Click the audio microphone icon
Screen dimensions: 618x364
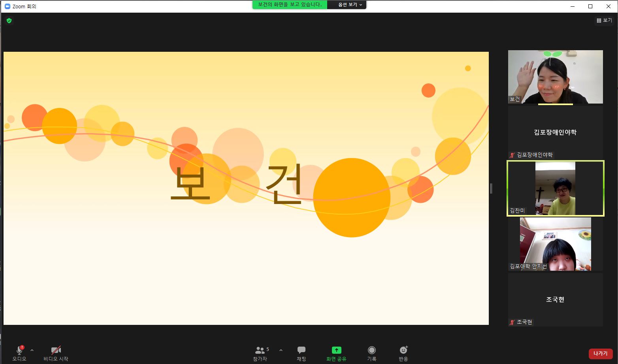click(x=19, y=350)
